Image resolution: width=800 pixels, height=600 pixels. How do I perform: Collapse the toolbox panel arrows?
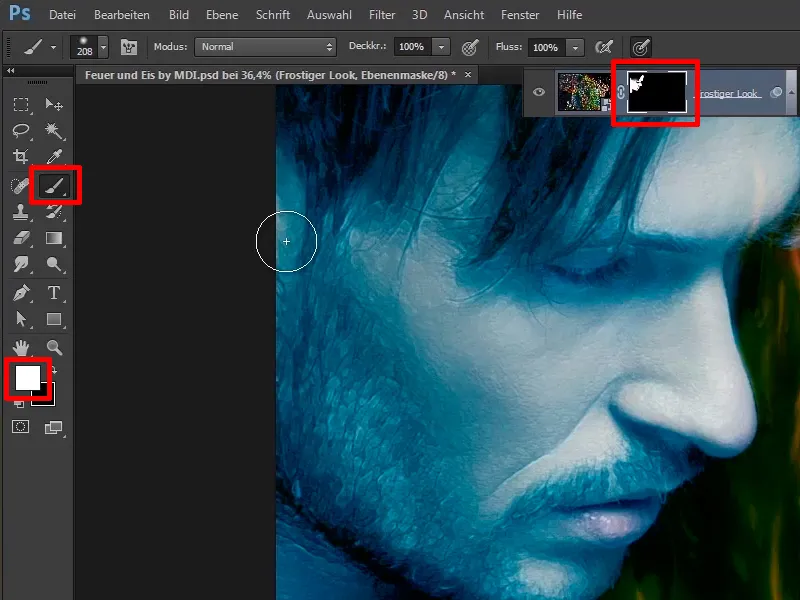coord(10,71)
